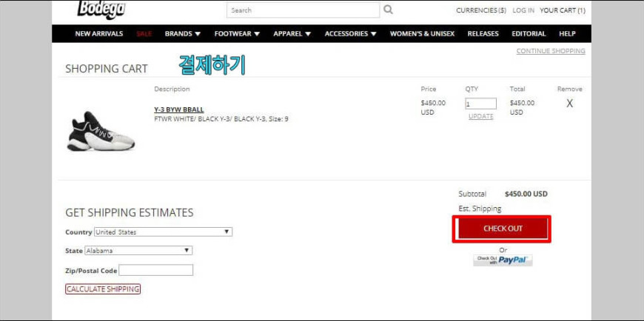Open YOUR CART (1)

(563, 10)
